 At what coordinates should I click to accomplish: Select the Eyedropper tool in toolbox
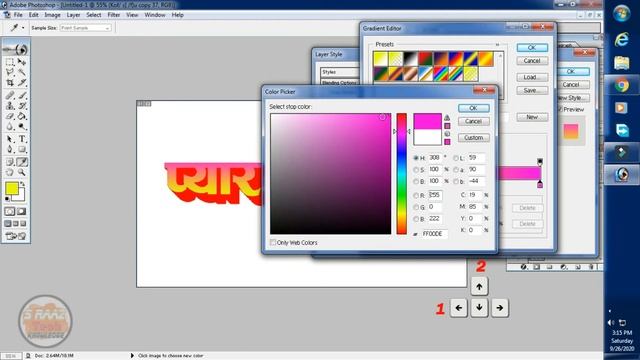[22, 162]
